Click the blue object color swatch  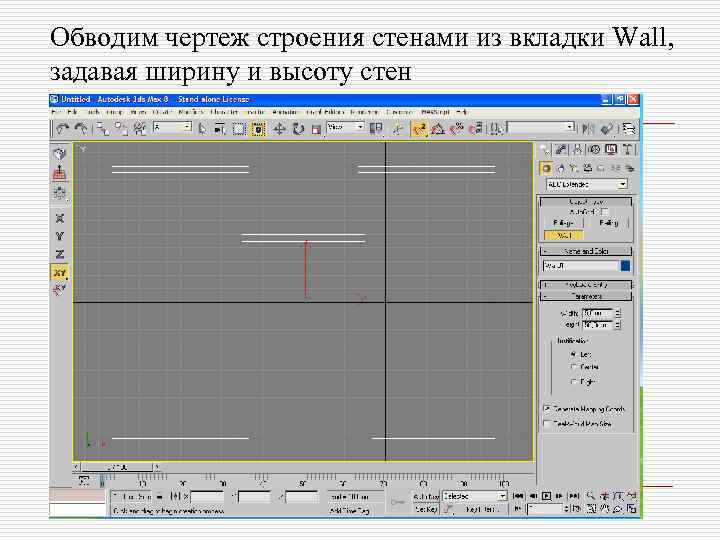coord(625,266)
